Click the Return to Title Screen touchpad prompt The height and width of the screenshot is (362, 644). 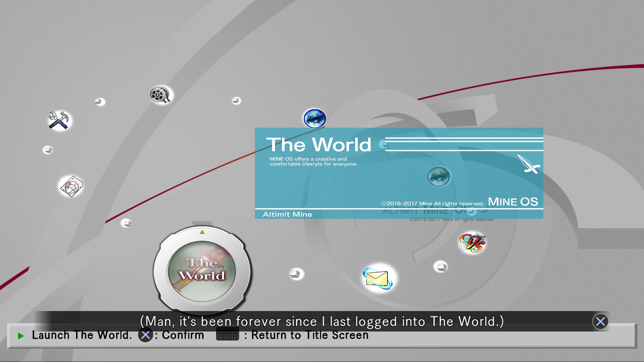coord(227,335)
